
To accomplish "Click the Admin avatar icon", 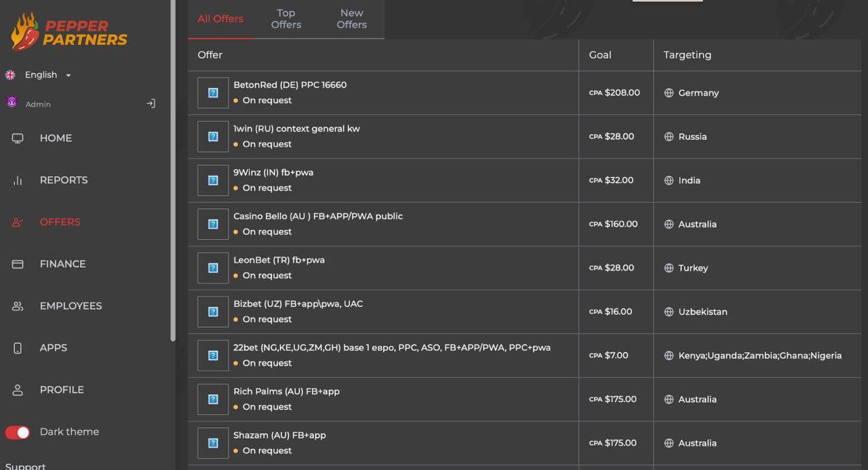I will [12, 102].
